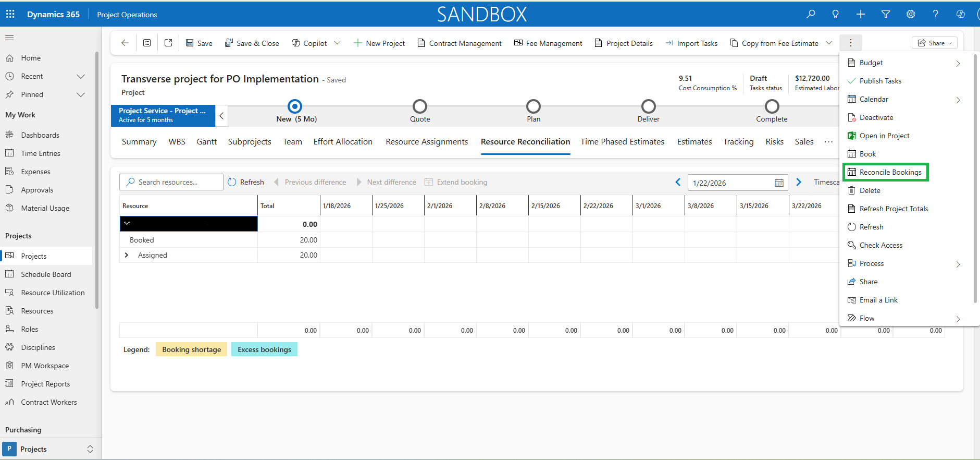This screenshot has width=980, height=460.
Task: Open the settings gear icon
Action: [911, 14]
